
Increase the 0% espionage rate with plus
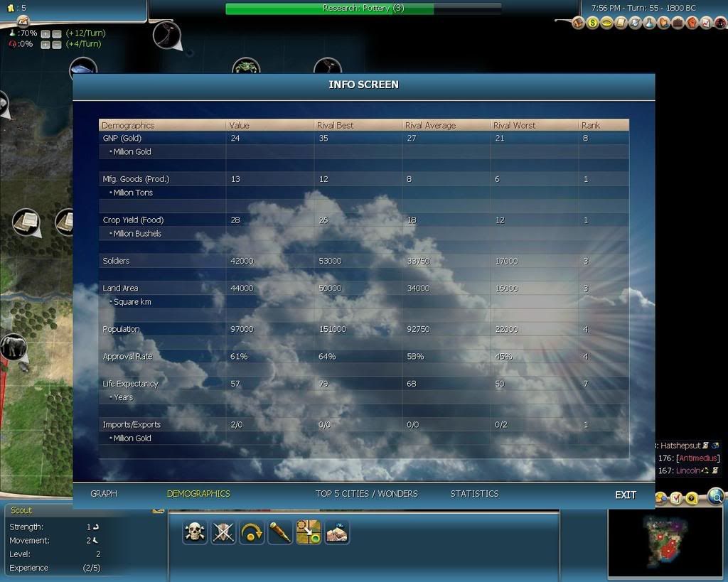click(45, 45)
